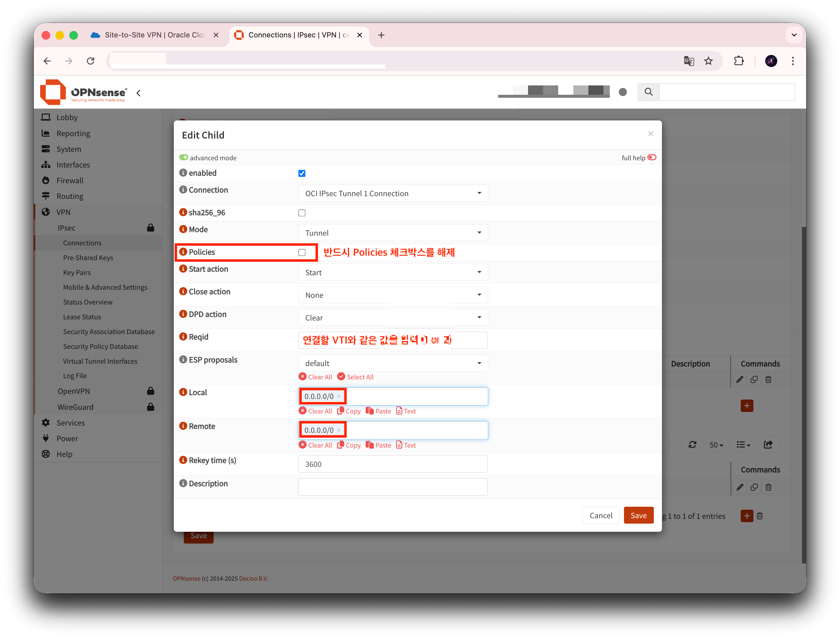840x638 pixels.
Task: Click the Copy icon under Remote field
Action: [x=341, y=445]
